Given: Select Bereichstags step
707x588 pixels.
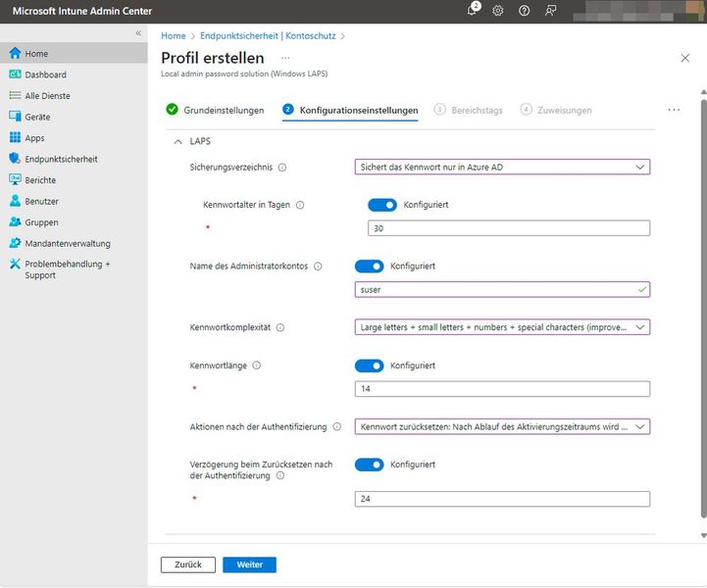Looking at the screenshot, I should click(468, 110).
